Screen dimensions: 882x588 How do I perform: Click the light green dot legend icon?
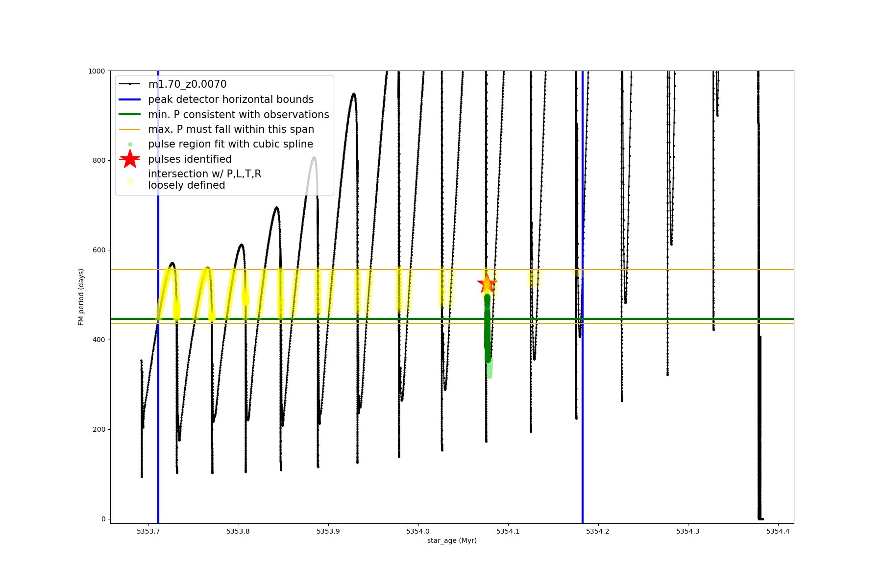(x=130, y=144)
